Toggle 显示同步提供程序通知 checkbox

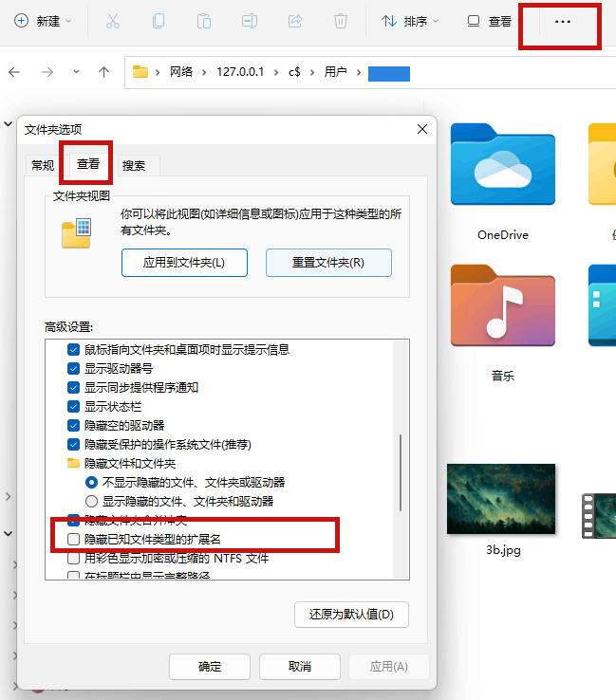coord(73,388)
